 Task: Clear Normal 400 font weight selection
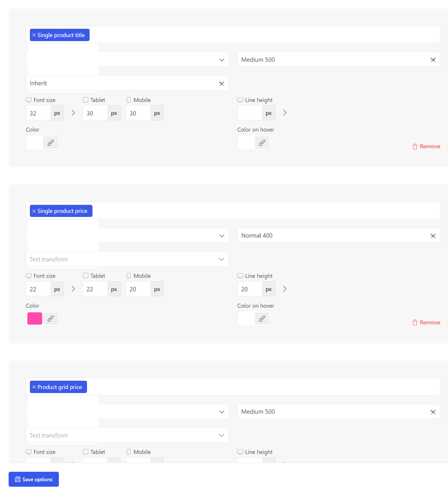[433, 236]
